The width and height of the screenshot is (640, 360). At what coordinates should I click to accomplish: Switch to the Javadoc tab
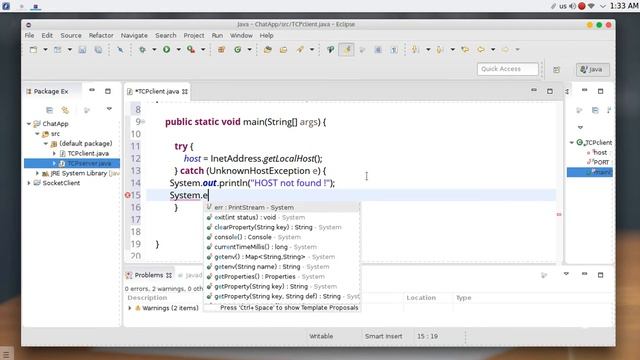(190, 275)
